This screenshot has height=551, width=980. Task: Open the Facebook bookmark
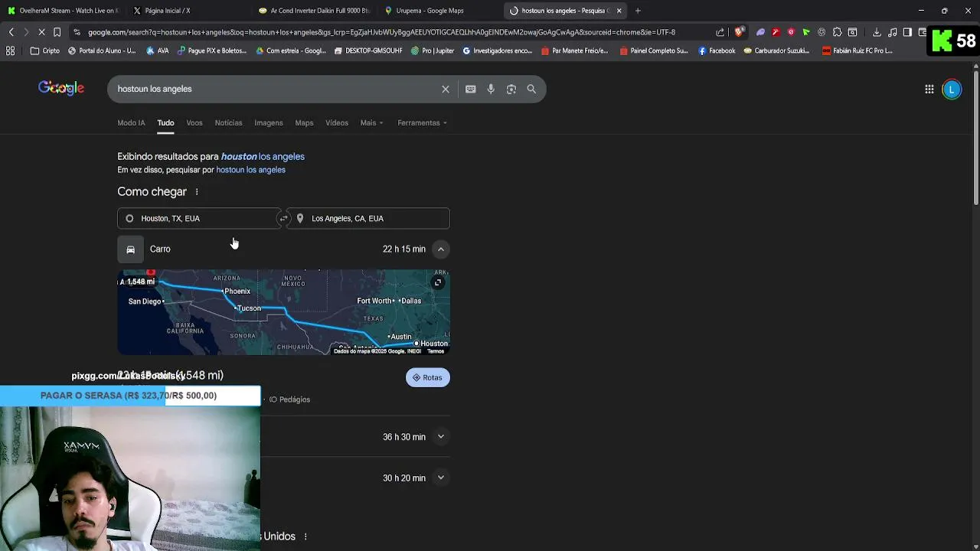(717, 51)
